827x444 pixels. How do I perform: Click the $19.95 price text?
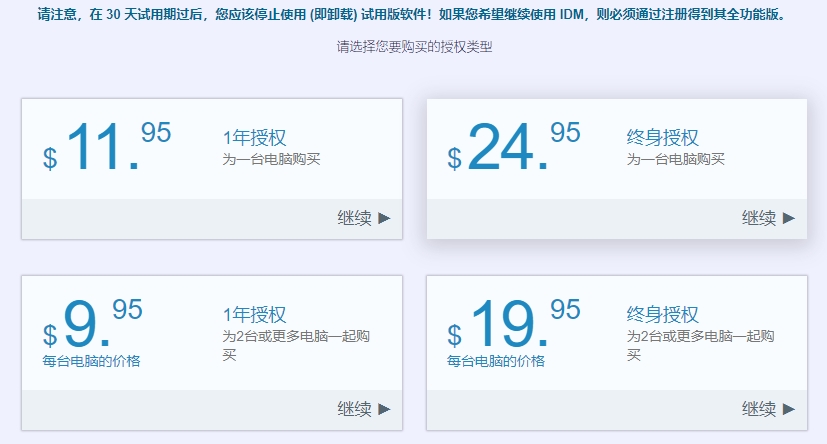pyautogui.click(x=514, y=323)
